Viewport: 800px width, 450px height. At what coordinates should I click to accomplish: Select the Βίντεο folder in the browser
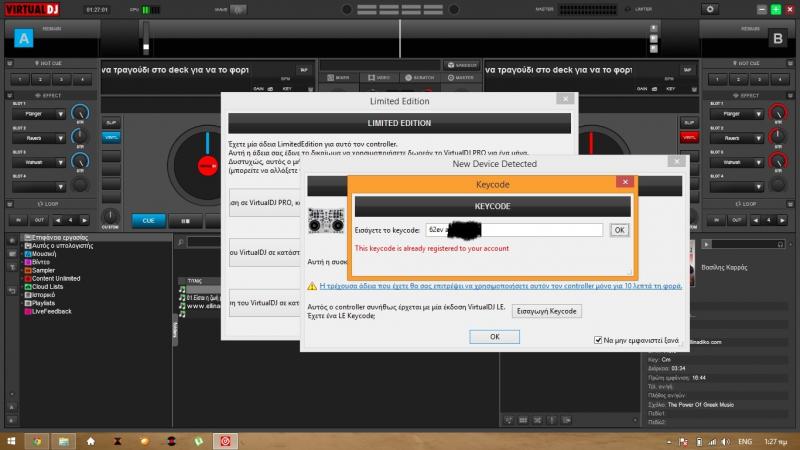click(40, 262)
